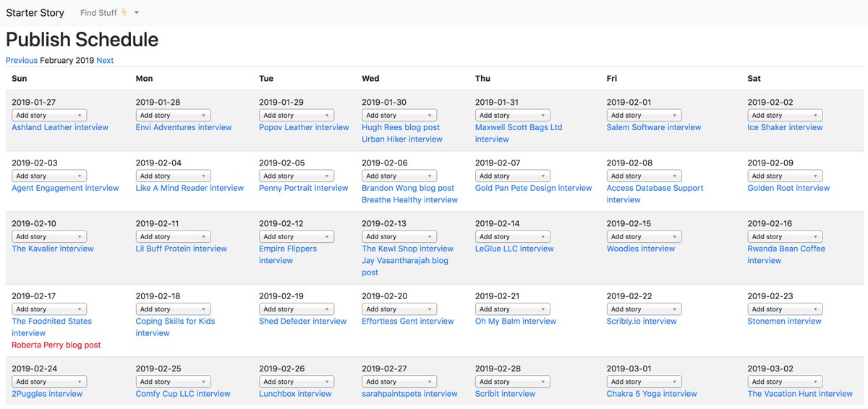Open Comfy Cup LLC interview
The height and width of the screenshot is (409, 868).
183,394
